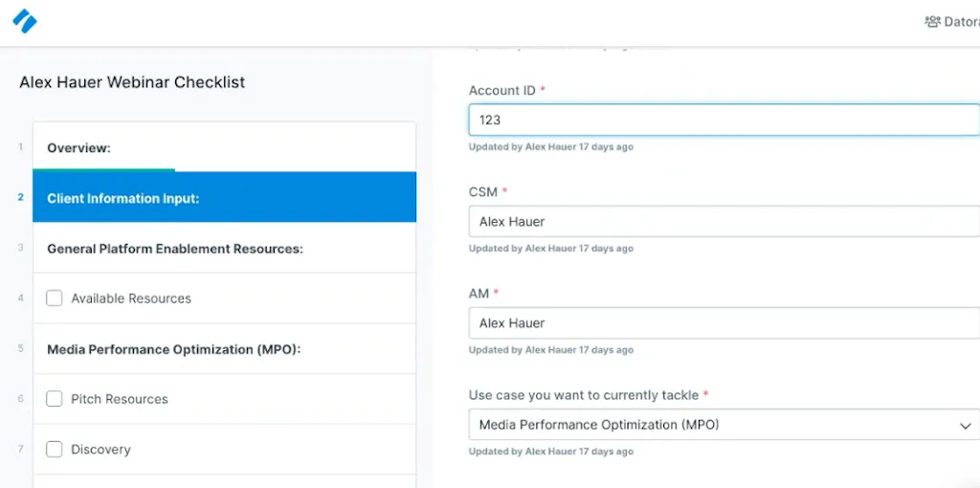Click step number 6 beside Pitch Resources

coord(21,398)
